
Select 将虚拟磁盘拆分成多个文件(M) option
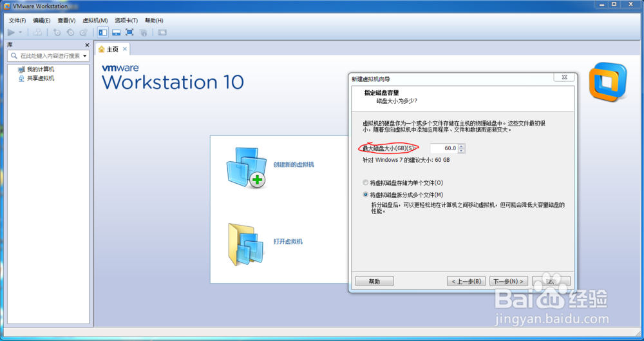click(x=403, y=195)
